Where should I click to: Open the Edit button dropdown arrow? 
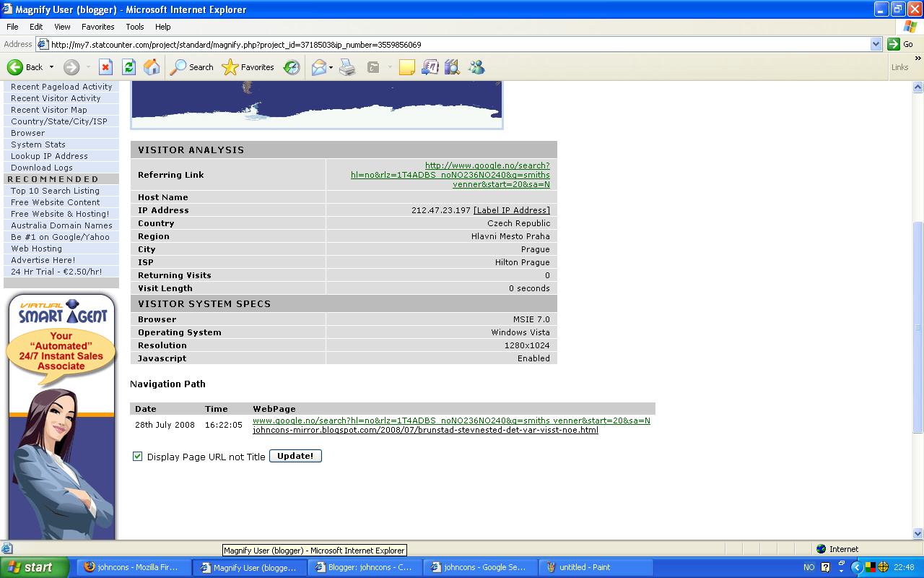[x=390, y=67]
